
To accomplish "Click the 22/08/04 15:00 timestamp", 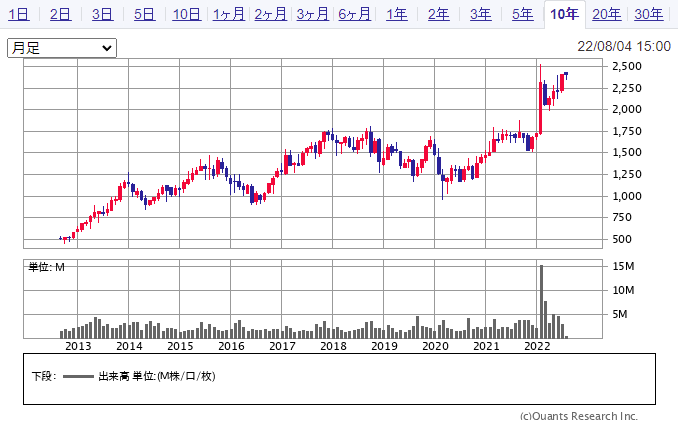I will 624,46.
